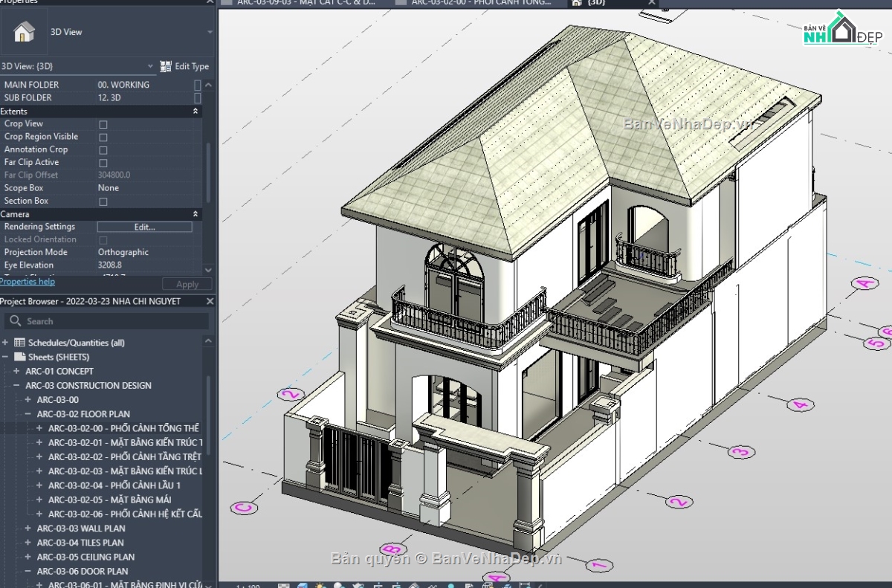Click the Edit Type button label
Viewport: 892px width, 588px height.
(x=192, y=66)
